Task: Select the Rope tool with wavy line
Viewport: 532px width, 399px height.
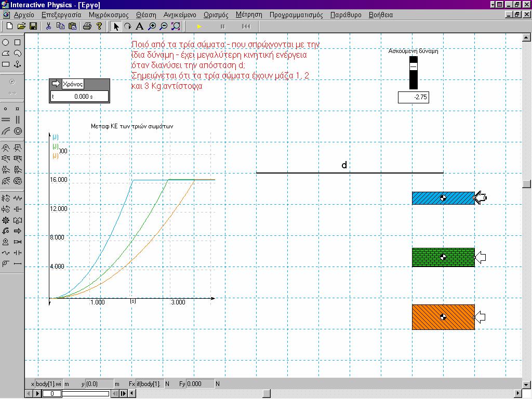Action: [x=6, y=253]
